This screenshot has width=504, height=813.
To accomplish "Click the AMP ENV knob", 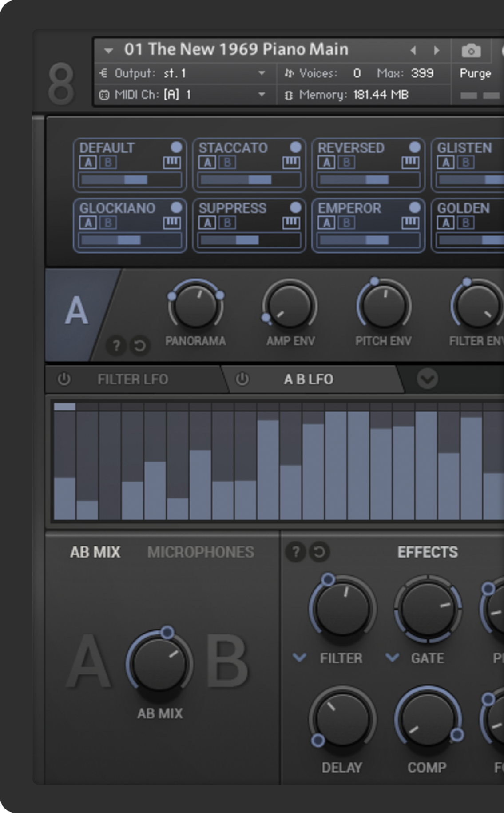I will click(290, 307).
